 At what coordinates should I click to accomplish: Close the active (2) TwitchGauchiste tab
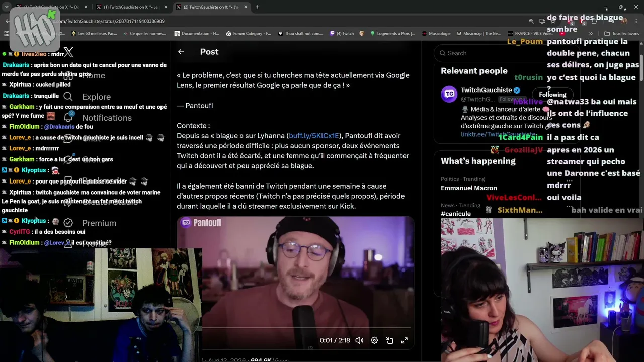pos(246,7)
